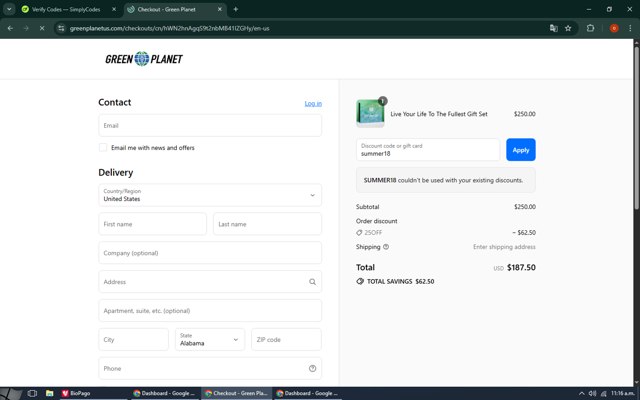Screen dimensions: 640x400
Task: Switch to Verify Codes — SimplyCodes tab
Action: [x=66, y=9]
